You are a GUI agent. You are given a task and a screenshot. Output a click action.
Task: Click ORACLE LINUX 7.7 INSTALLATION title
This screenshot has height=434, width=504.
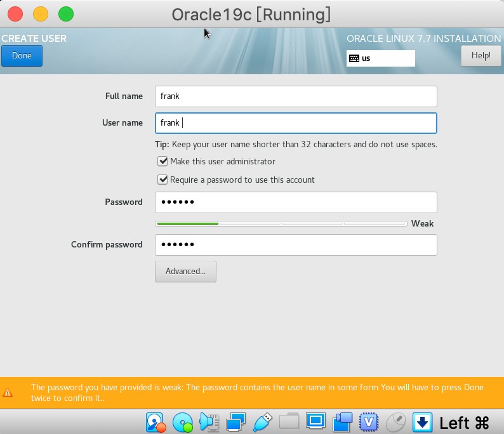click(423, 39)
